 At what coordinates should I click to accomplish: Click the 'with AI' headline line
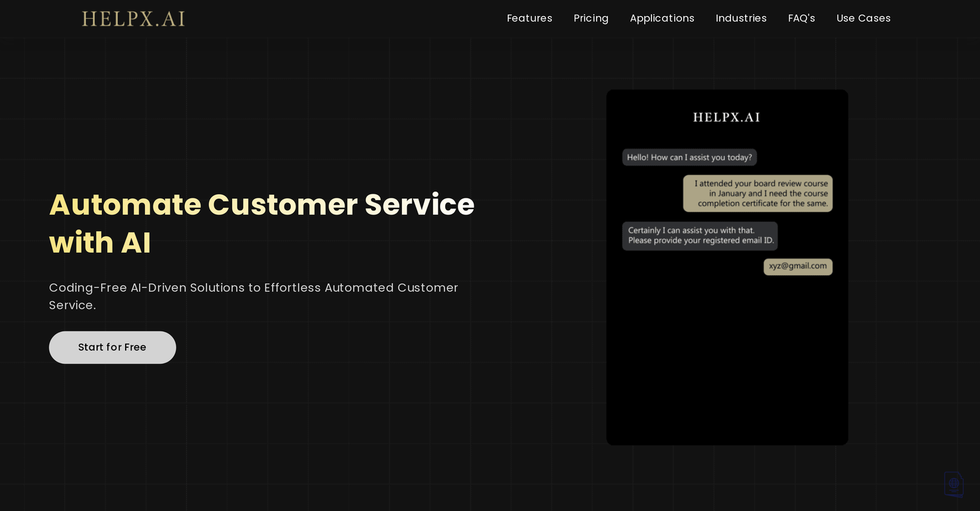[100, 243]
